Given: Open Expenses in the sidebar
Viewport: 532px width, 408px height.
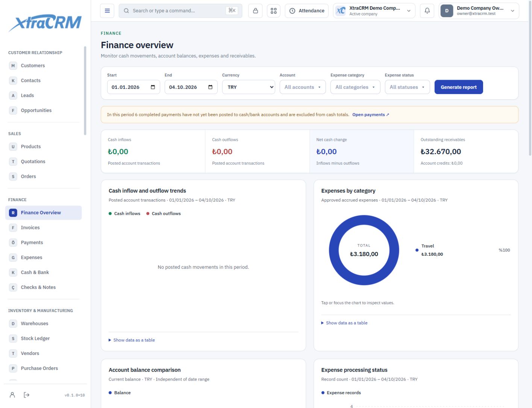Looking at the screenshot, I should pos(44,258).
